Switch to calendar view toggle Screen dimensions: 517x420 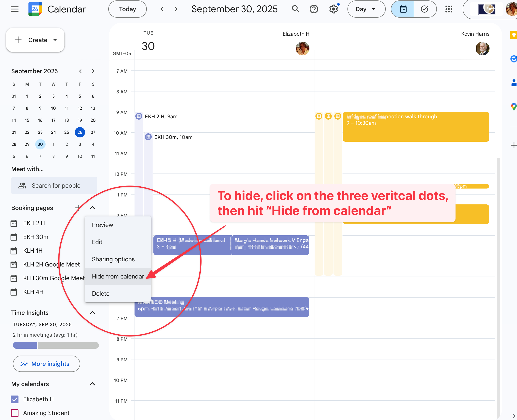pyautogui.click(x=403, y=9)
